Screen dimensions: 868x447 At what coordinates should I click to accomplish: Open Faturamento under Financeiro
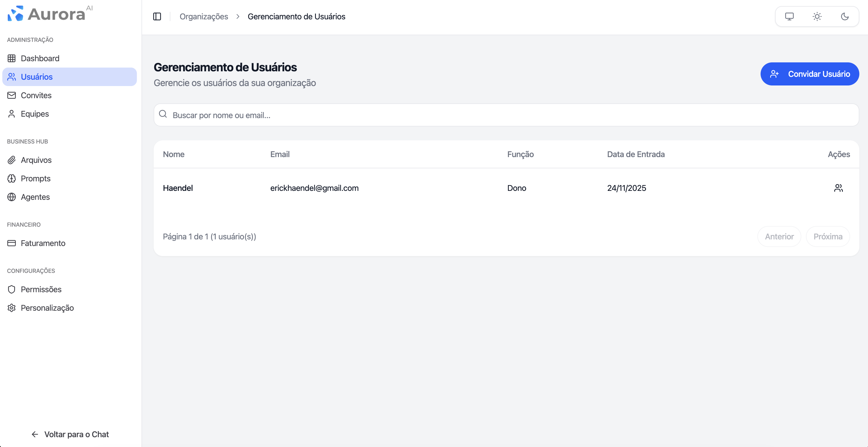pos(42,243)
